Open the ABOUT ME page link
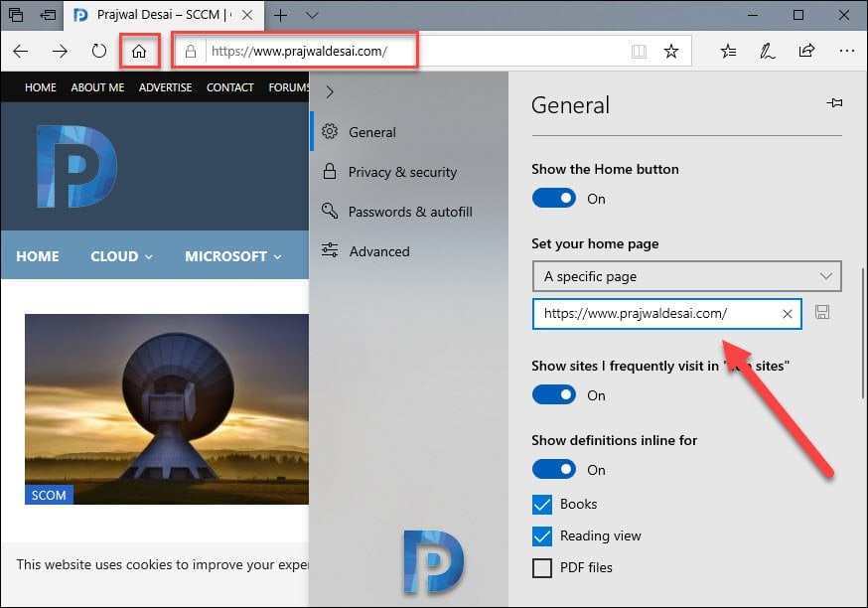The height and width of the screenshot is (608, 868). click(x=97, y=87)
